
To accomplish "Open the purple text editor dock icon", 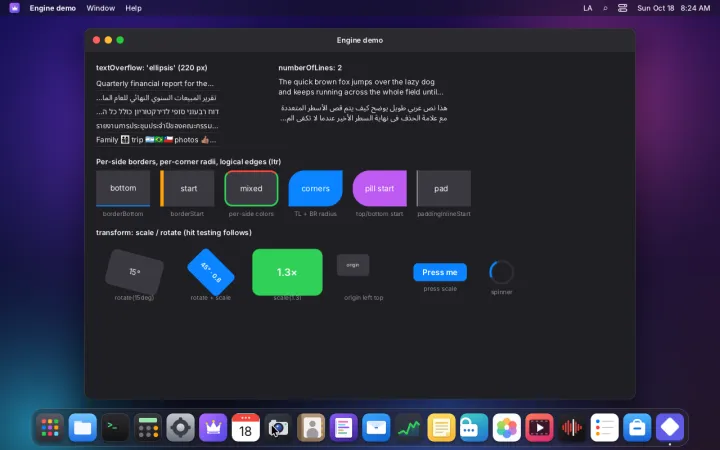I will point(343,428).
